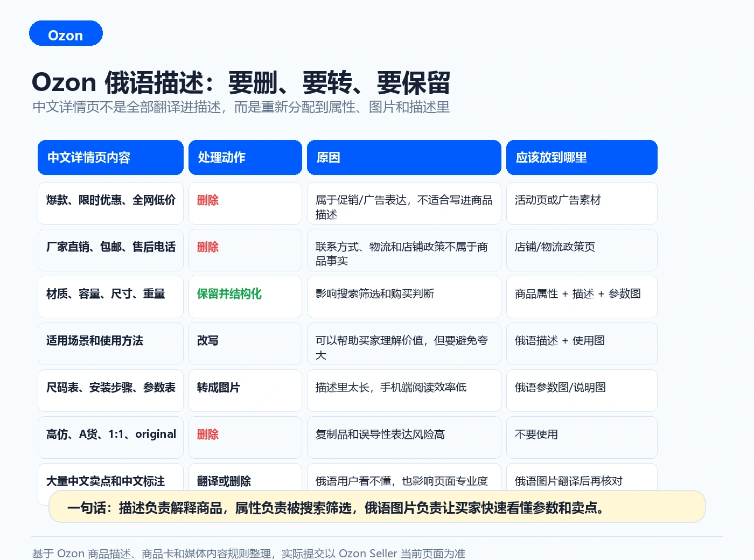Click the '处理动作' column header
754x560 pixels.
click(245, 157)
